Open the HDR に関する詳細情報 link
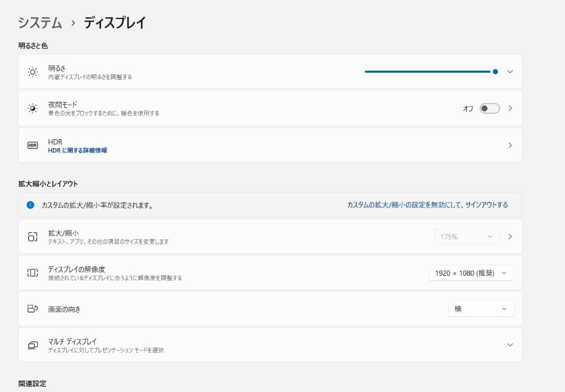The image size is (565, 392). pos(77,150)
